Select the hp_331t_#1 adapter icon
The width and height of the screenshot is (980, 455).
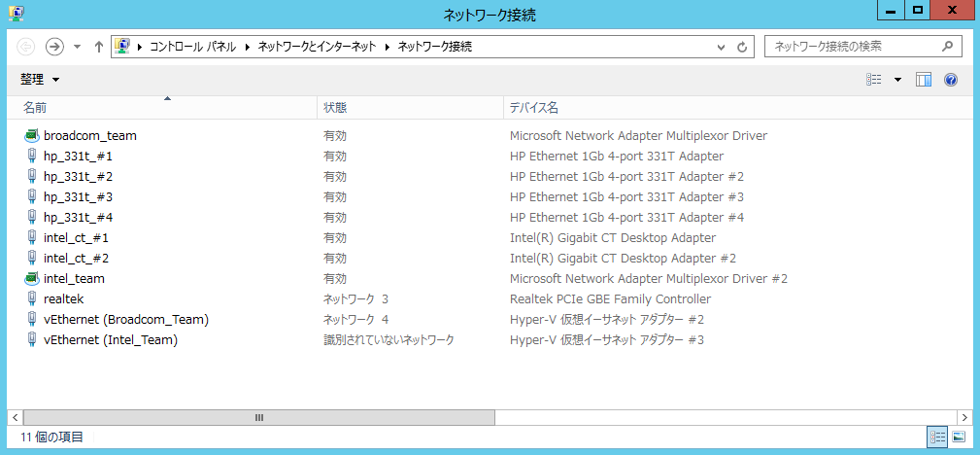32,156
